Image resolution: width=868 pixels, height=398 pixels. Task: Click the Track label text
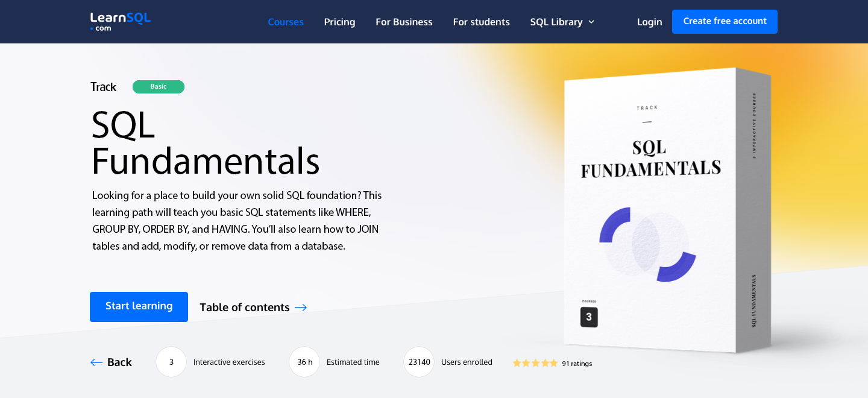click(103, 87)
